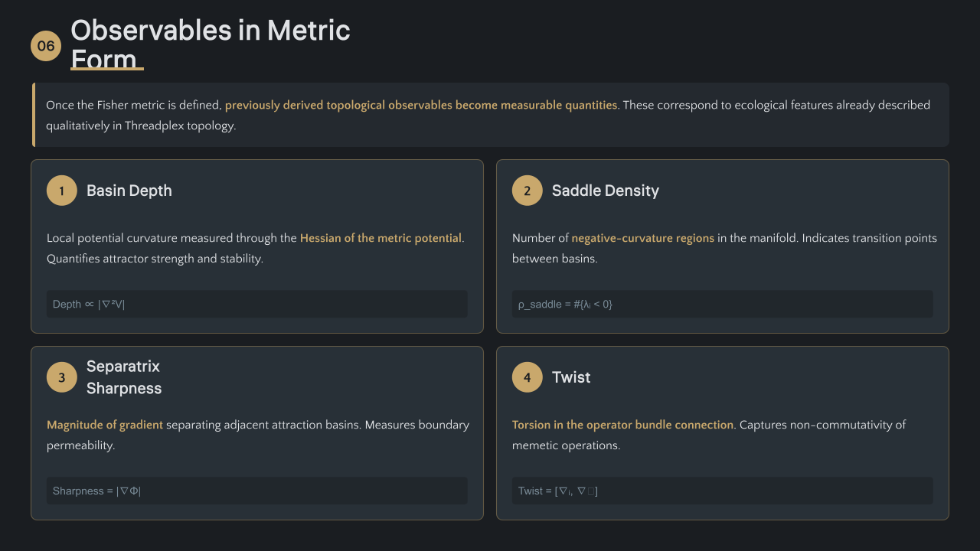Viewport: 980px width, 551px height.
Task: Click highlighted 'Magnitude of gradient' text
Action: [x=105, y=425]
